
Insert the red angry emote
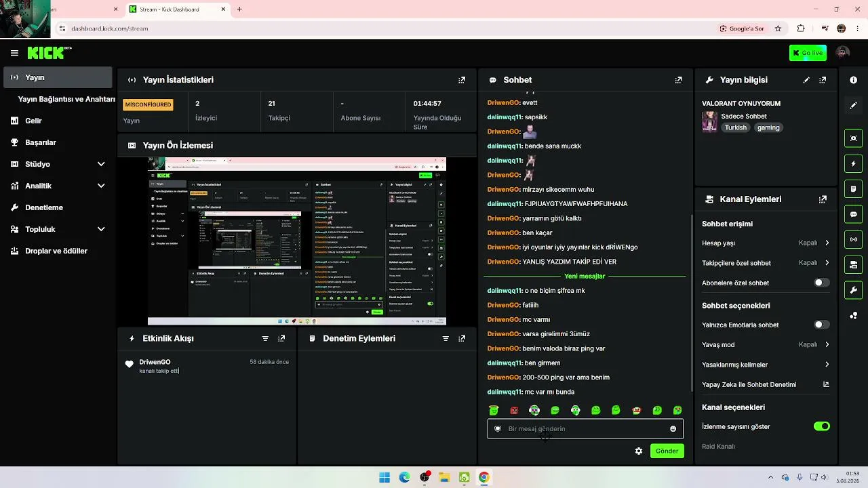coord(514,410)
